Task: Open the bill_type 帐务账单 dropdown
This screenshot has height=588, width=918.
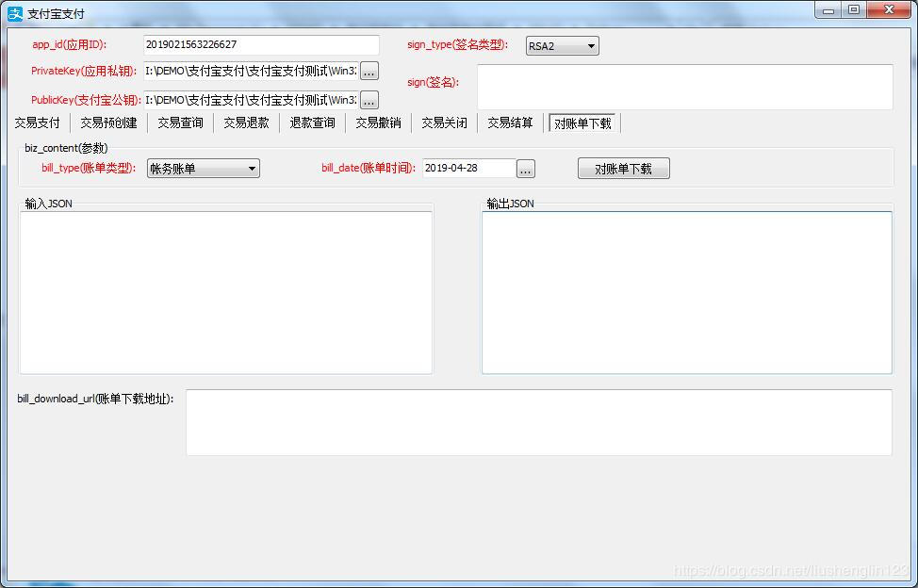Action: (204, 169)
